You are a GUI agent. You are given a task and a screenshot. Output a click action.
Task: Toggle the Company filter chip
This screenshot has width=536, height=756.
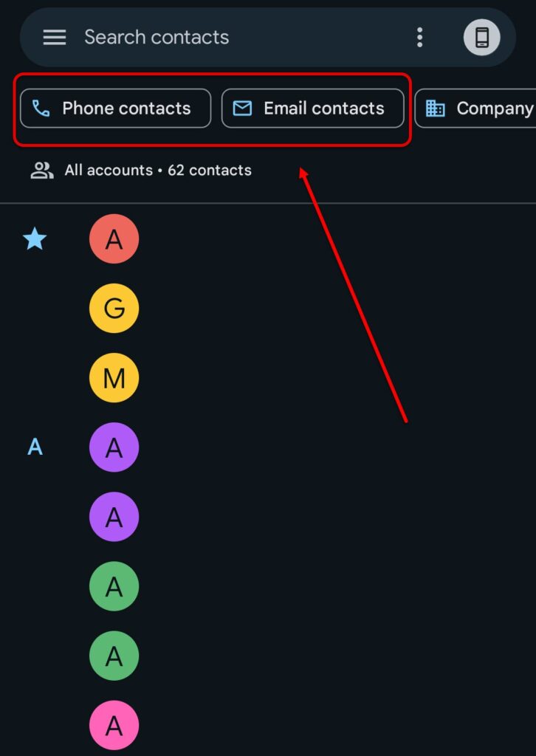[x=487, y=108]
